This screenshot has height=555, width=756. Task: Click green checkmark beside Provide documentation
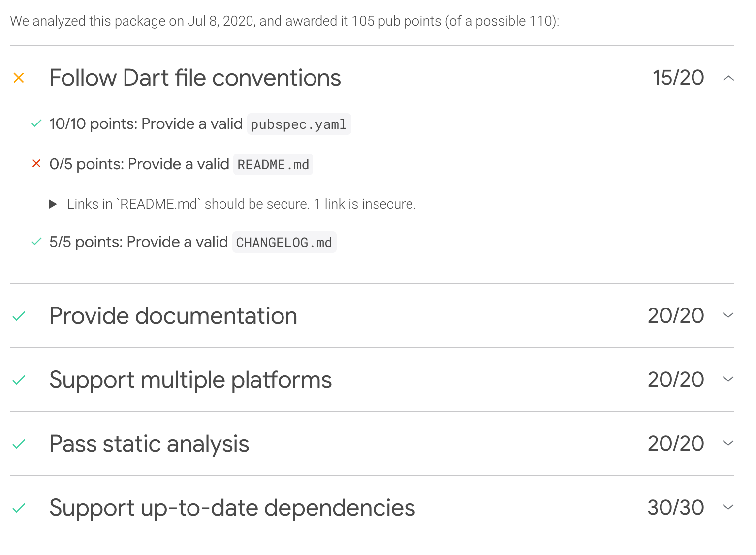point(19,316)
